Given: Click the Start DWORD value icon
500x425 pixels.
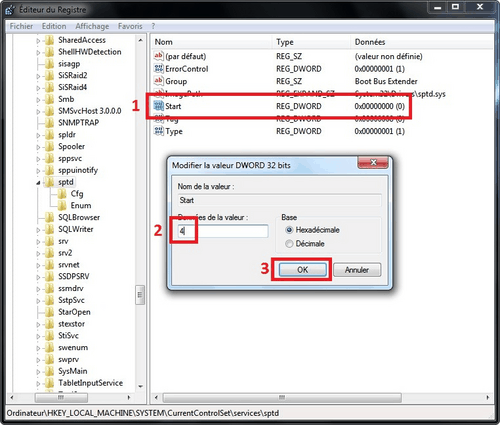Looking at the screenshot, I should (158, 106).
